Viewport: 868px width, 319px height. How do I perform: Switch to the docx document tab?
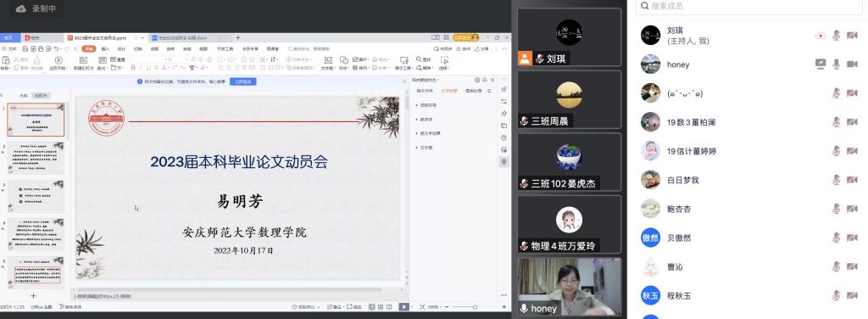tap(180, 37)
